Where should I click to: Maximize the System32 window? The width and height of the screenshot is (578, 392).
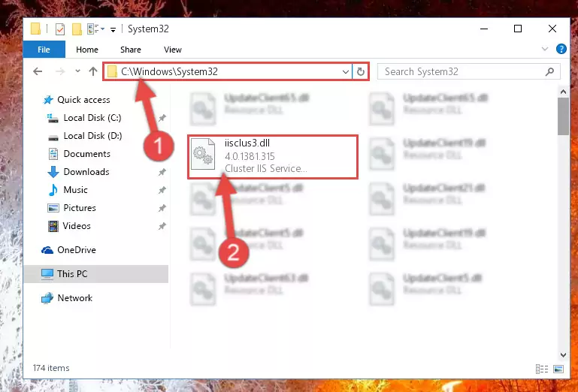[518, 29]
